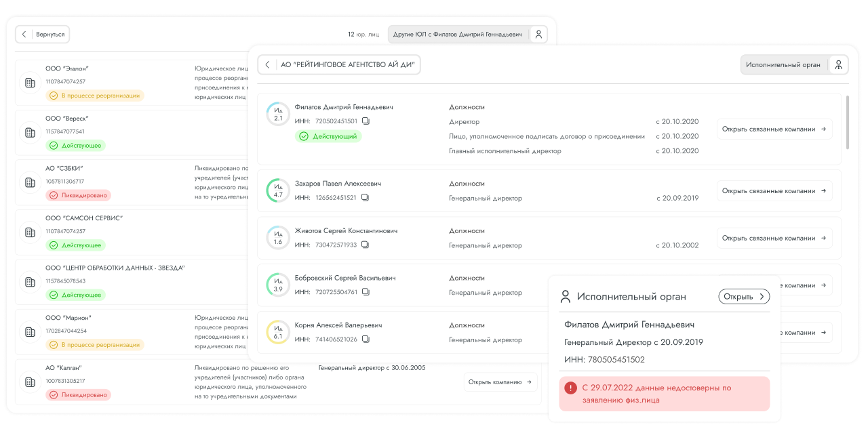Select the Исполнительный орган tab
The height and width of the screenshot is (433, 868).
tap(783, 65)
